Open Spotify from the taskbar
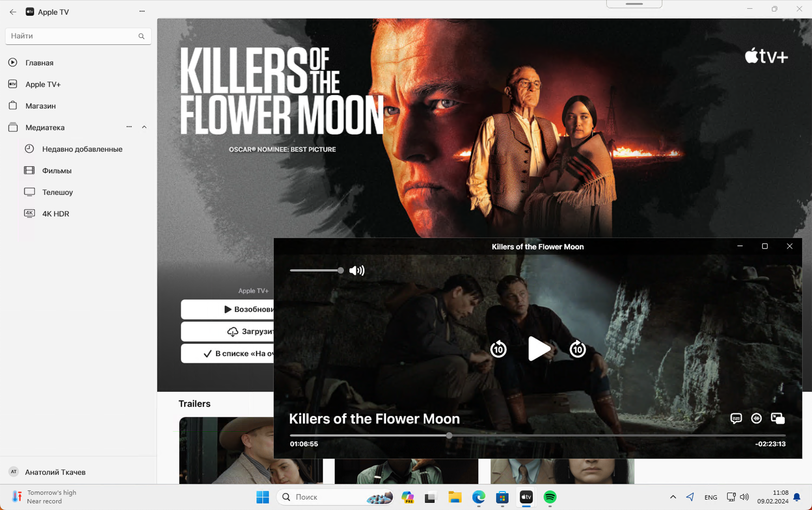This screenshot has width=812, height=510. pyautogui.click(x=550, y=497)
